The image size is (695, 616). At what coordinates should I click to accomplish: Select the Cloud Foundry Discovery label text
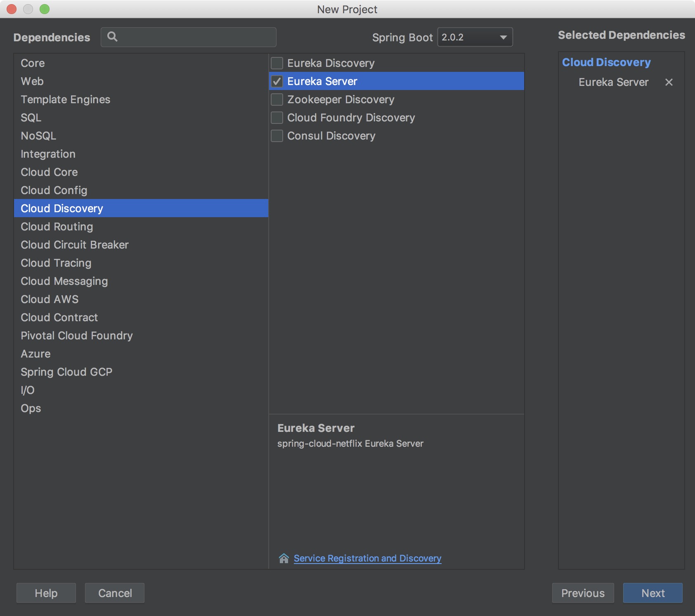coord(351,118)
